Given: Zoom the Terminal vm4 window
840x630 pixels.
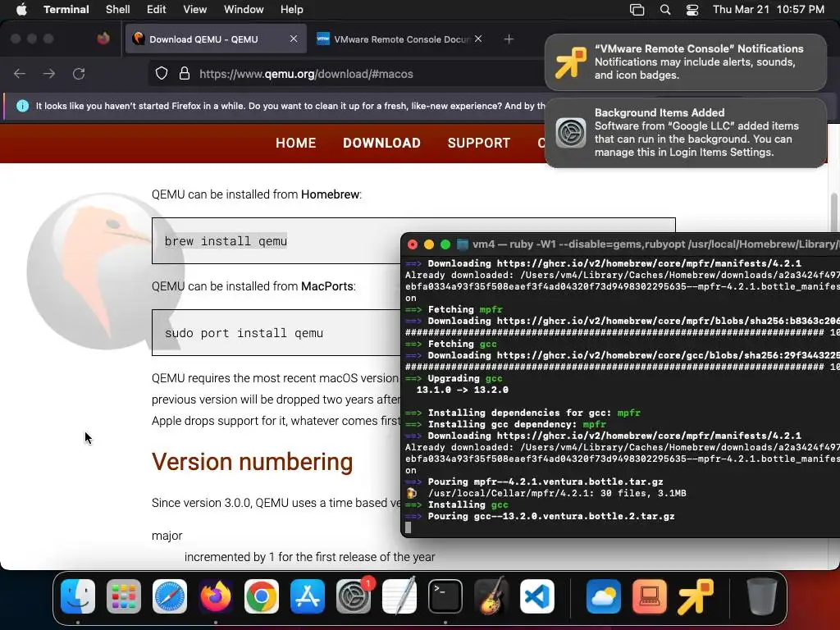Looking at the screenshot, I should point(445,244).
